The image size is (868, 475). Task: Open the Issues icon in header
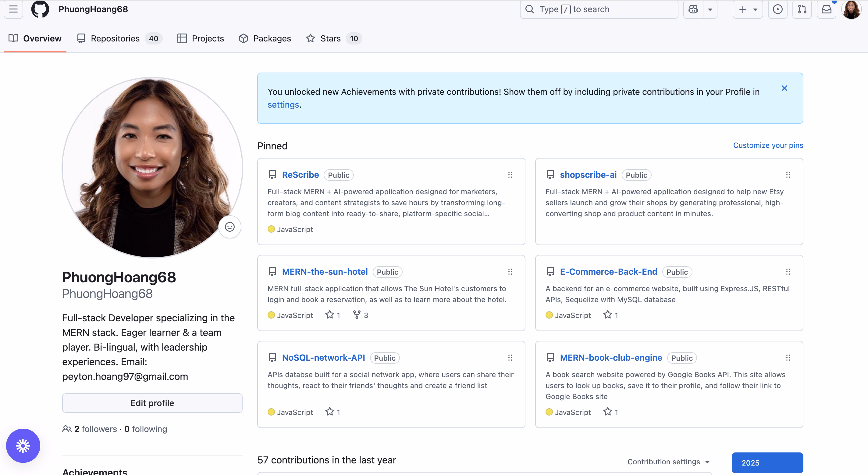coord(777,9)
